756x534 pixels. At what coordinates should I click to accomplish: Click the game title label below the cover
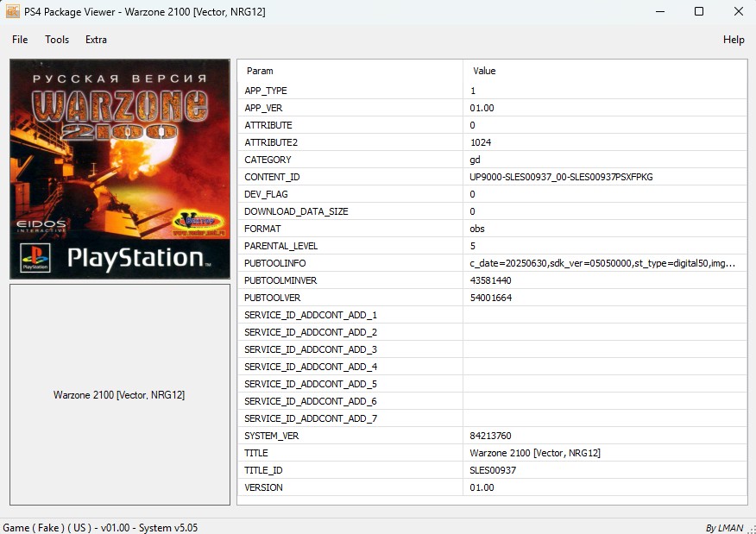point(119,395)
